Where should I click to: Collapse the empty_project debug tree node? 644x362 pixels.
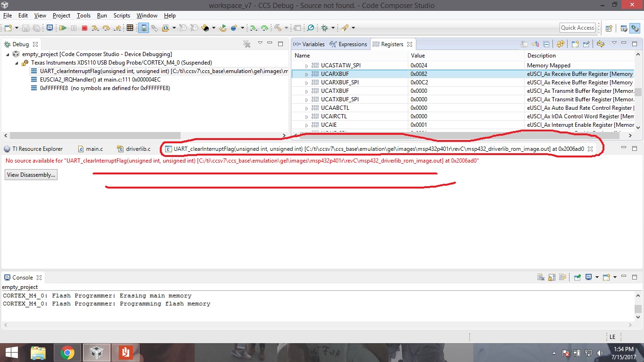pyautogui.click(x=8, y=54)
